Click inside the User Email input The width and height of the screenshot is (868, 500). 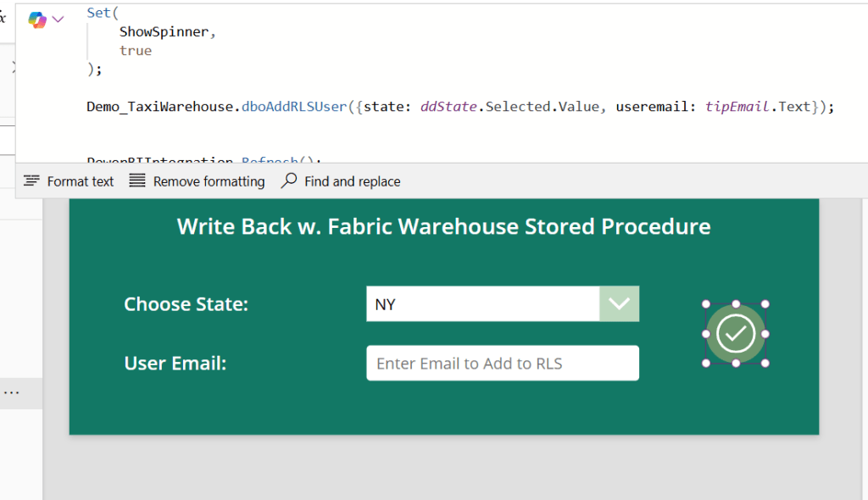[502, 363]
